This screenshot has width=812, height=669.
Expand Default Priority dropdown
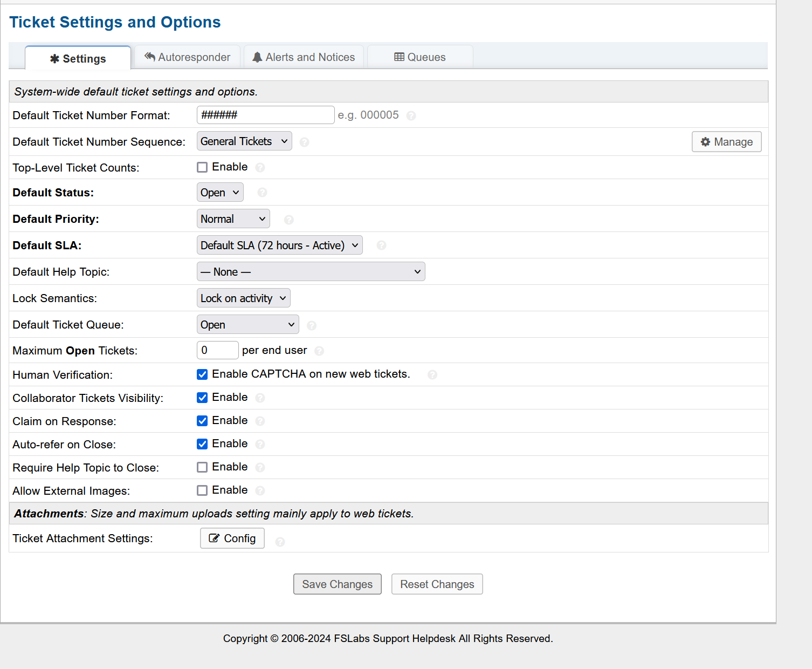coord(233,219)
